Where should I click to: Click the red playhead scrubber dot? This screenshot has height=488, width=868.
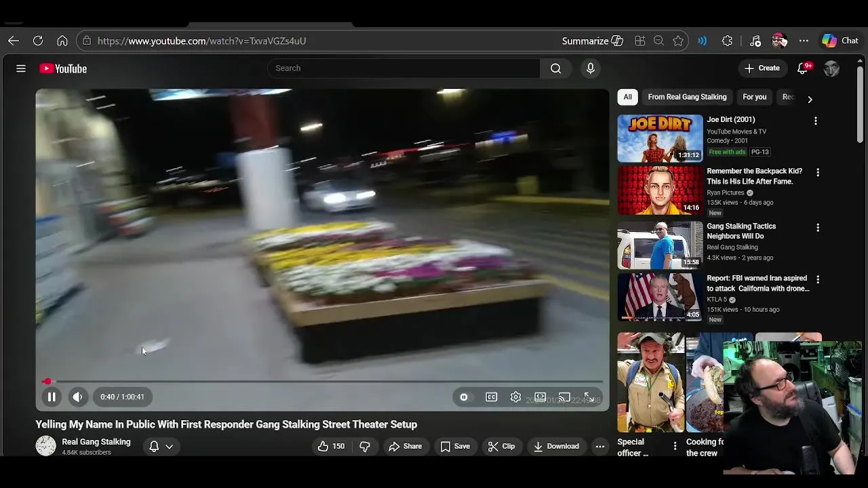click(47, 382)
